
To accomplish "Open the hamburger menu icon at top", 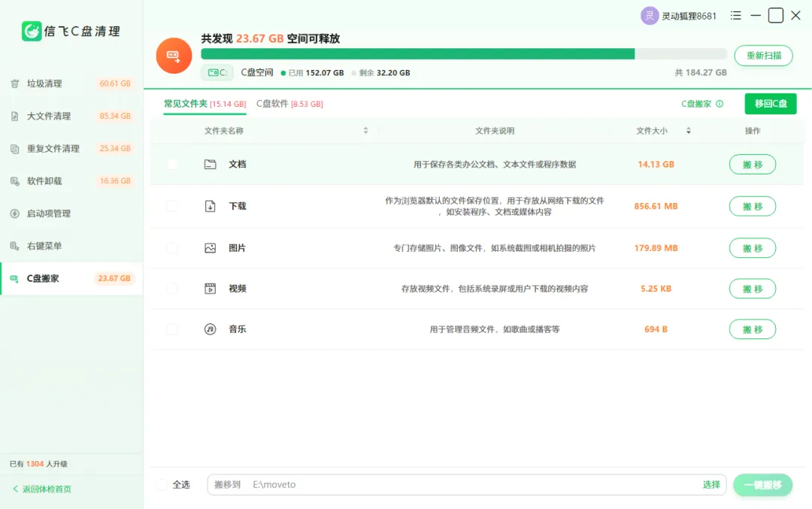I will point(735,16).
